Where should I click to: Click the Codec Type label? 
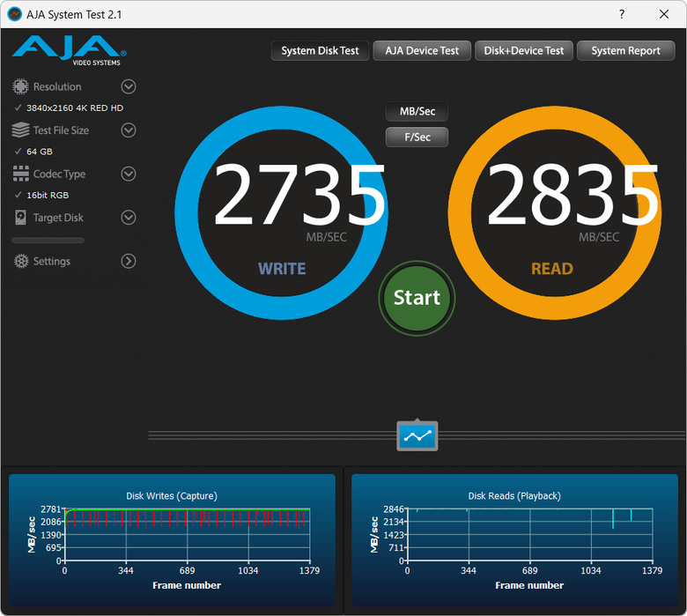[x=59, y=174]
